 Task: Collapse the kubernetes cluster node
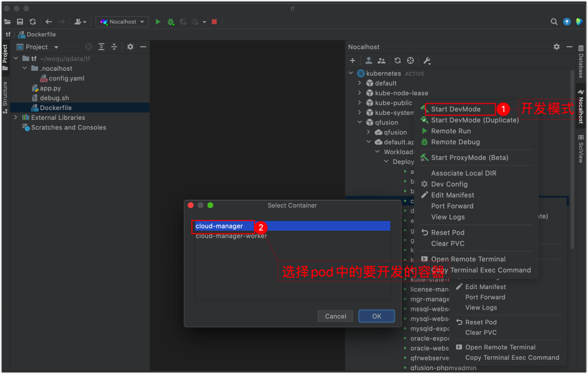351,73
